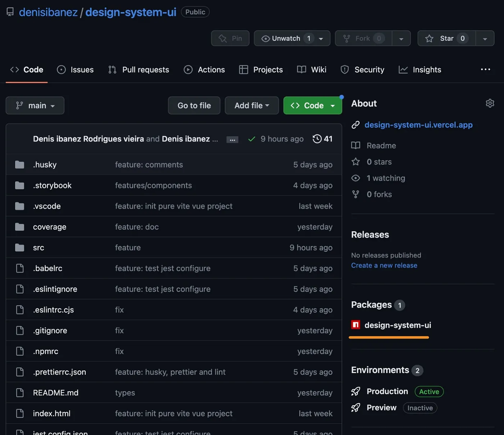Screen dimensions: 504x435
Task: Open the three-dot overflow menu in the tab bar
Action: (x=486, y=69)
